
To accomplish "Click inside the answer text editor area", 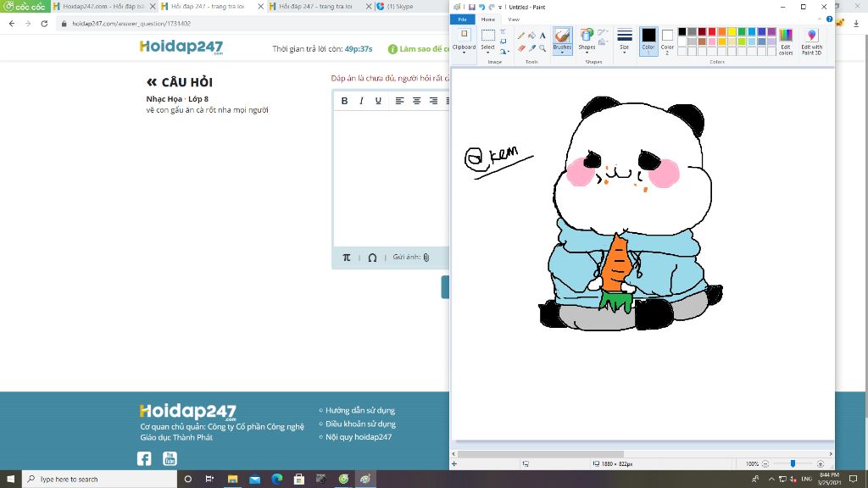I will [391, 178].
